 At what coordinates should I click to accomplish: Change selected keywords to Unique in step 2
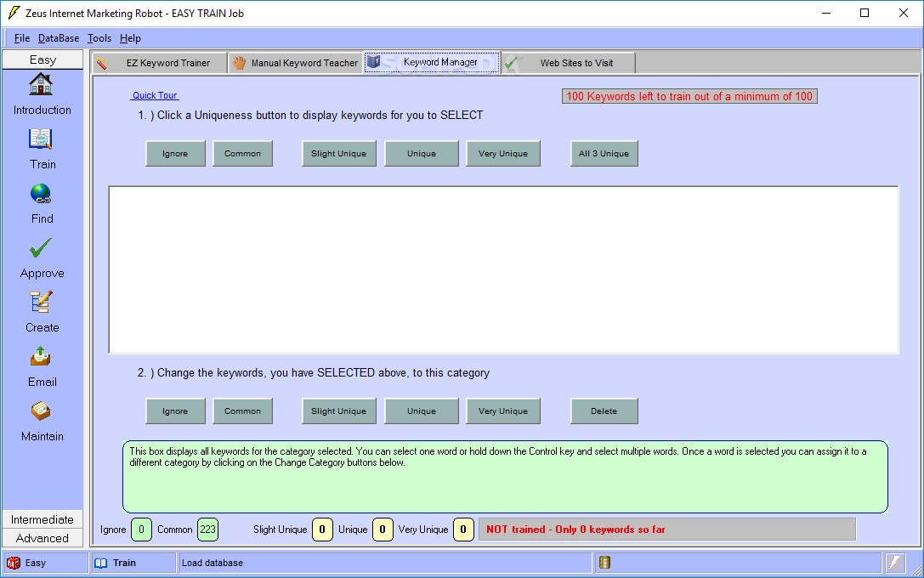pyautogui.click(x=422, y=411)
